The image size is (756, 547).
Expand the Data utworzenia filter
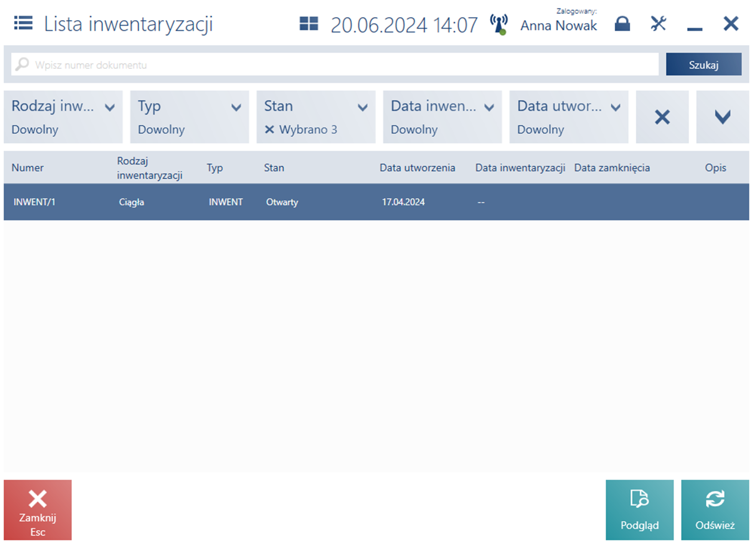click(x=569, y=117)
